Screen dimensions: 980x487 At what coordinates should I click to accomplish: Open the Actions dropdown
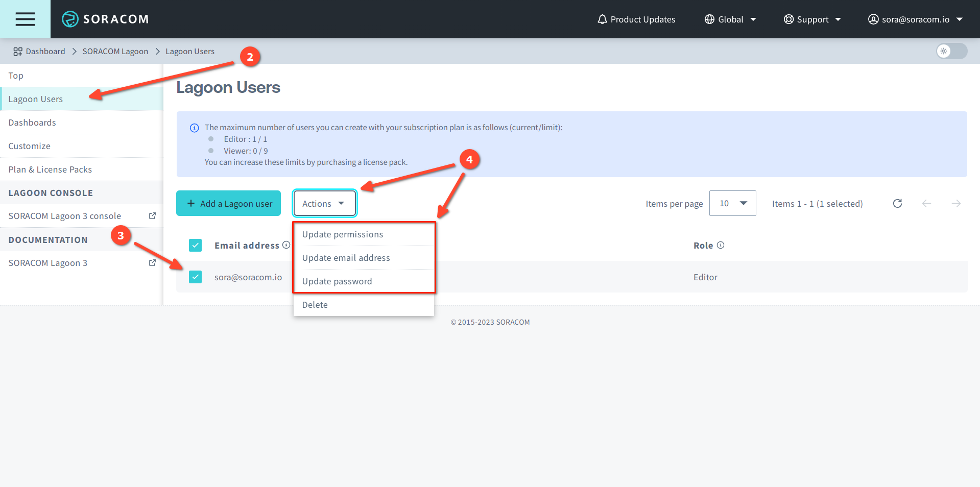point(324,203)
